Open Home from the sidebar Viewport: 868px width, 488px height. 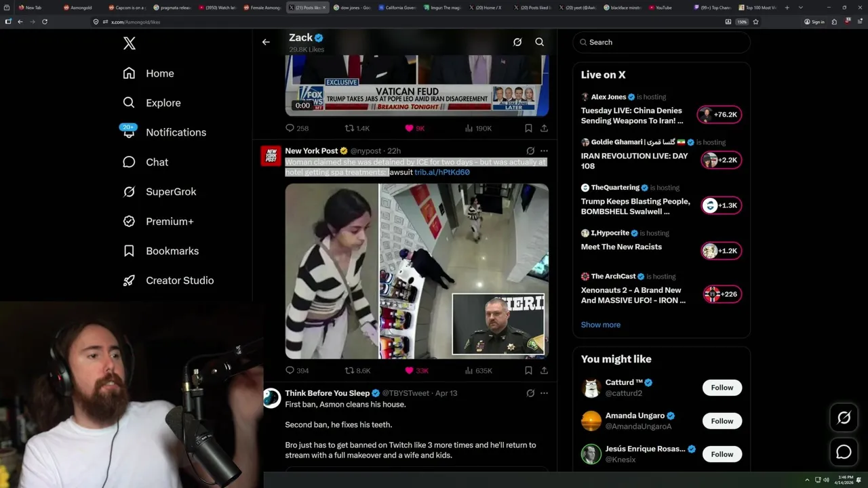tap(149, 73)
